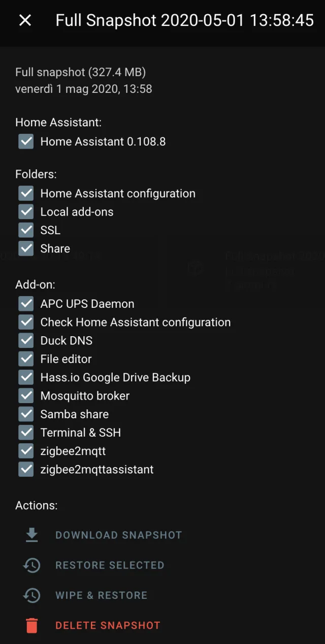The width and height of the screenshot is (325, 644).
Task: Deselect the SSL folder
Action: (x=25, y=230)
